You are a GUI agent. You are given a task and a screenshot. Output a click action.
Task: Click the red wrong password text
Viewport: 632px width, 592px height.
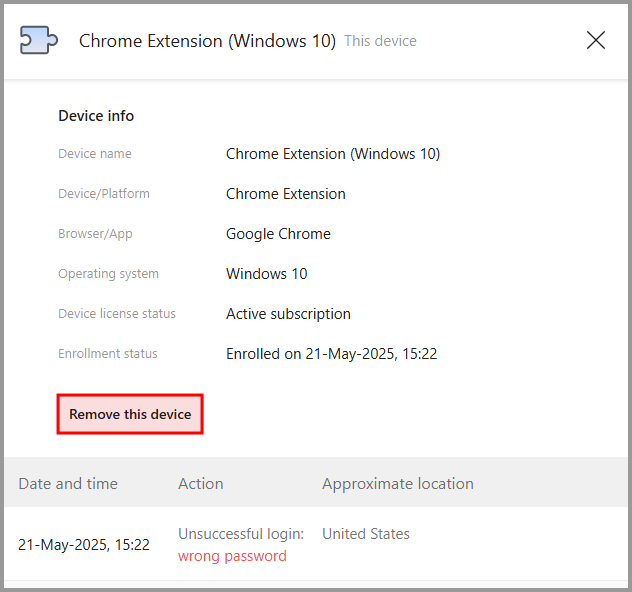click(x=232, y=556)
